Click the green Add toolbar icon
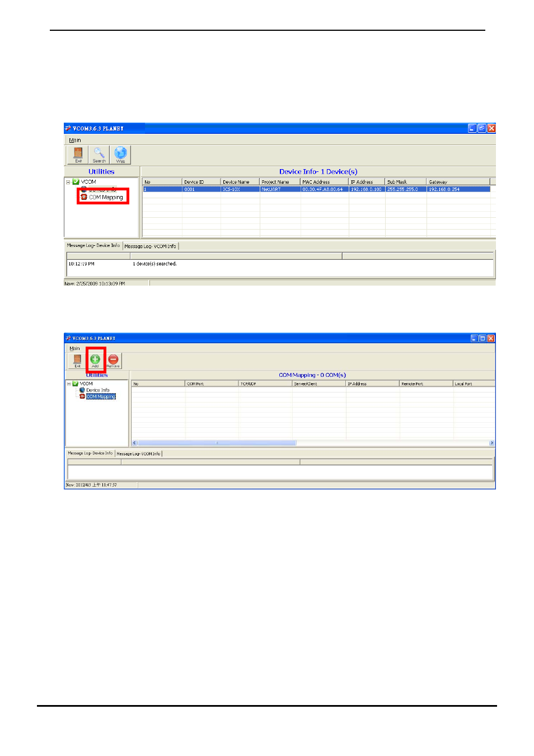534x756 pixels. (x=95, y=360)
